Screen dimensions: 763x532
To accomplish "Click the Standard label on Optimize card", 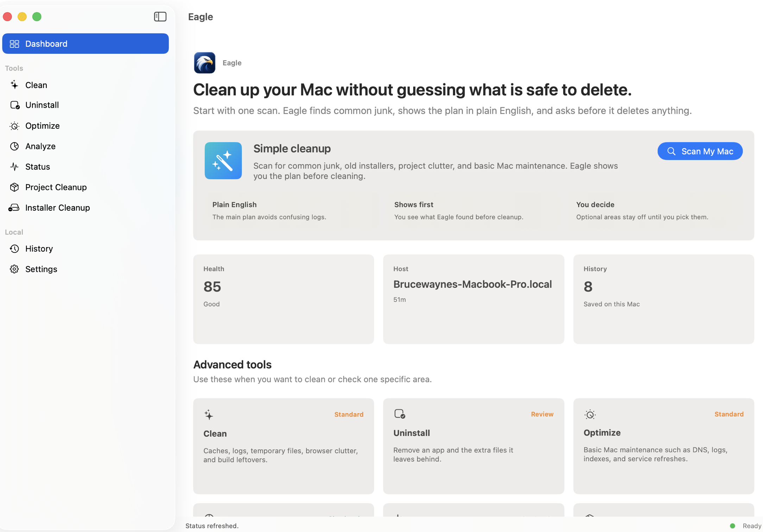I will point(729,414).
